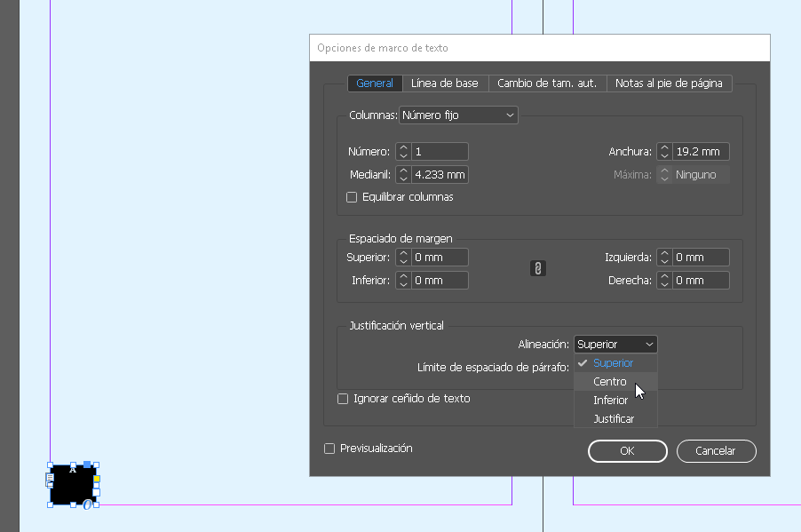Enable the Equilibrar columnas checkbox

pyautogui.click(x=352, y=196)
